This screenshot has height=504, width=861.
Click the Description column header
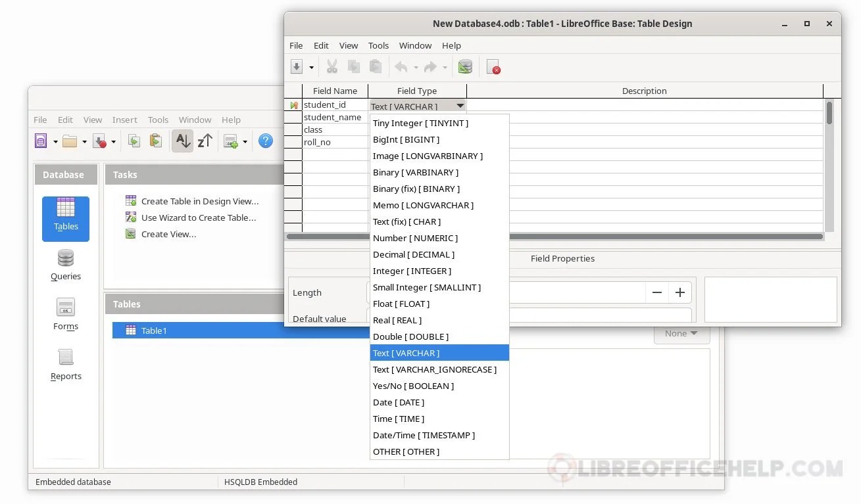click(645, 91)
